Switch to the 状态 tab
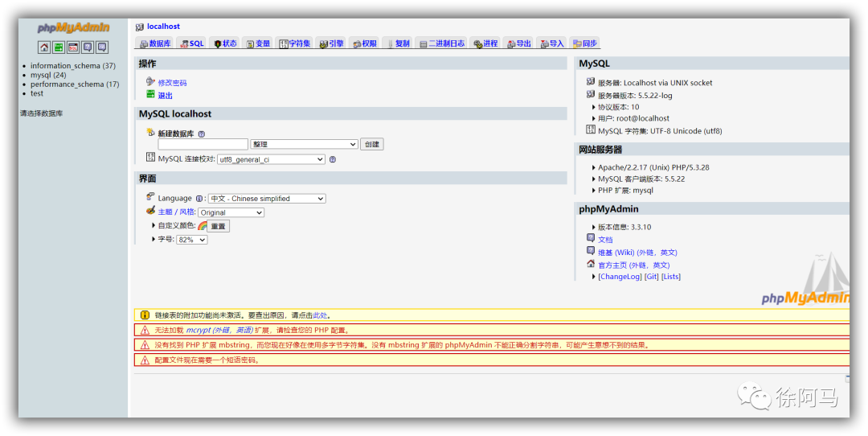 pos(225,43)
